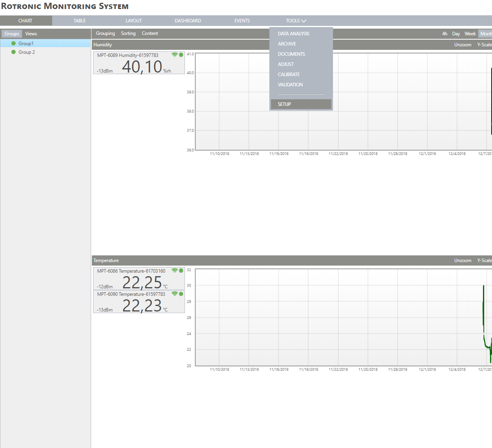Open the DASHBOARD tab

point(188,21)
